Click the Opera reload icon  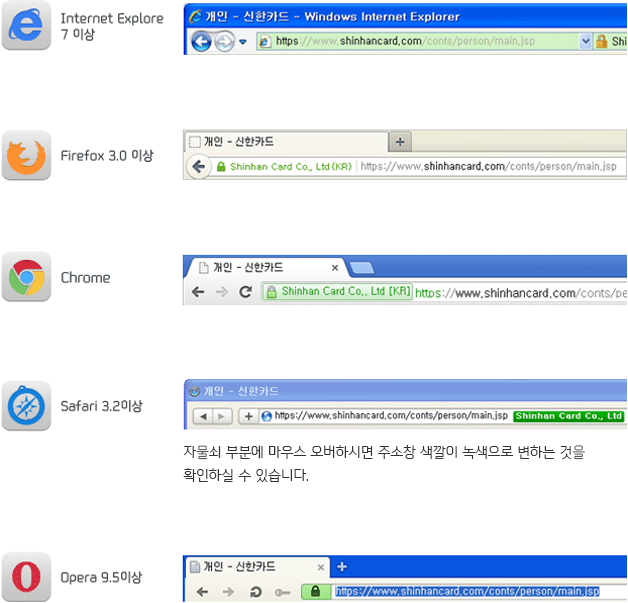255,591
